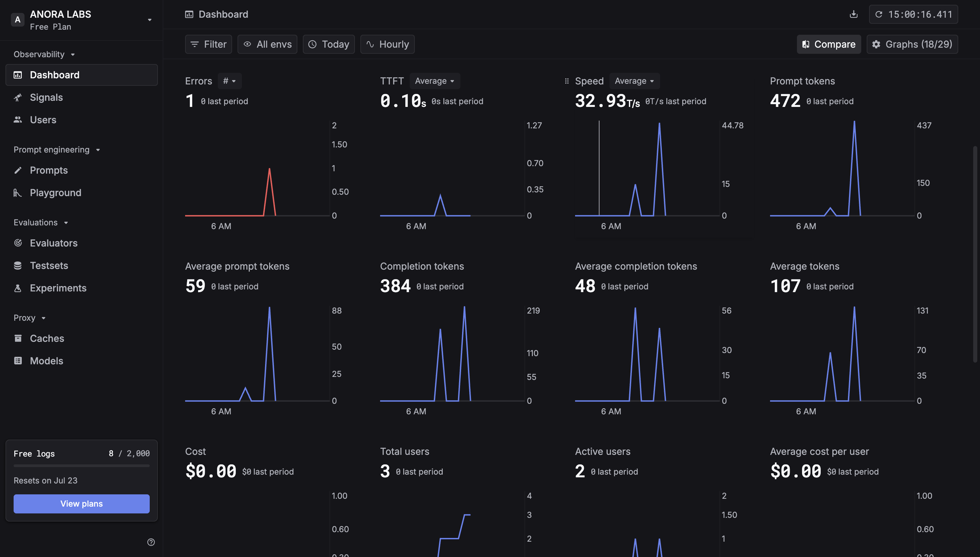
Task: Toggle the All envs visibility filter
Action: point(267,44)
